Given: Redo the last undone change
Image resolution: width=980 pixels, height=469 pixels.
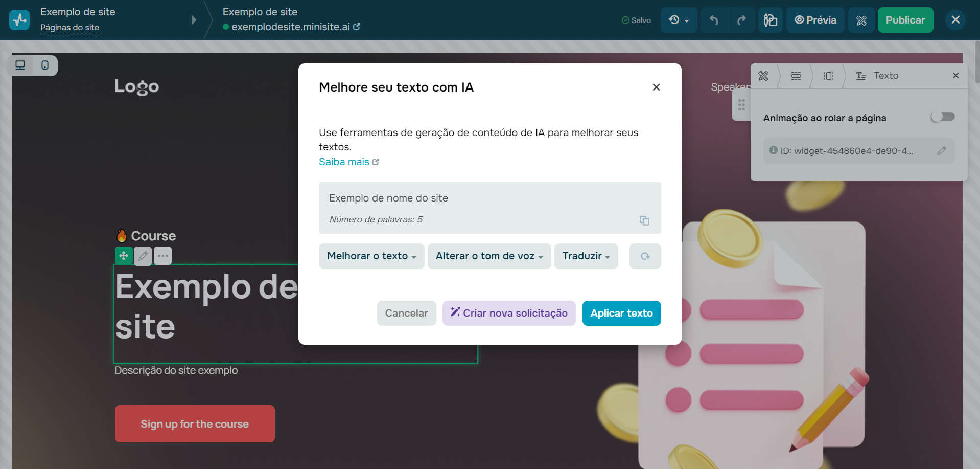Looking at the screenshot, I should (x=741, y=20).
